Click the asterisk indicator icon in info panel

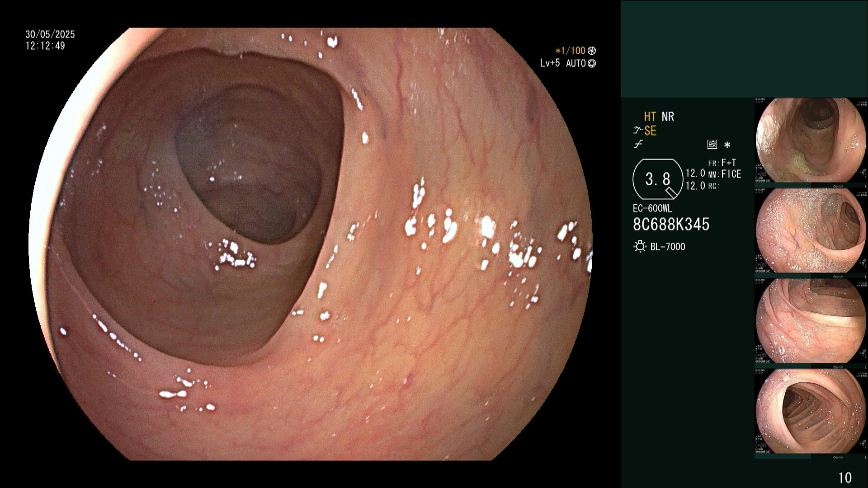pos(727,145)
